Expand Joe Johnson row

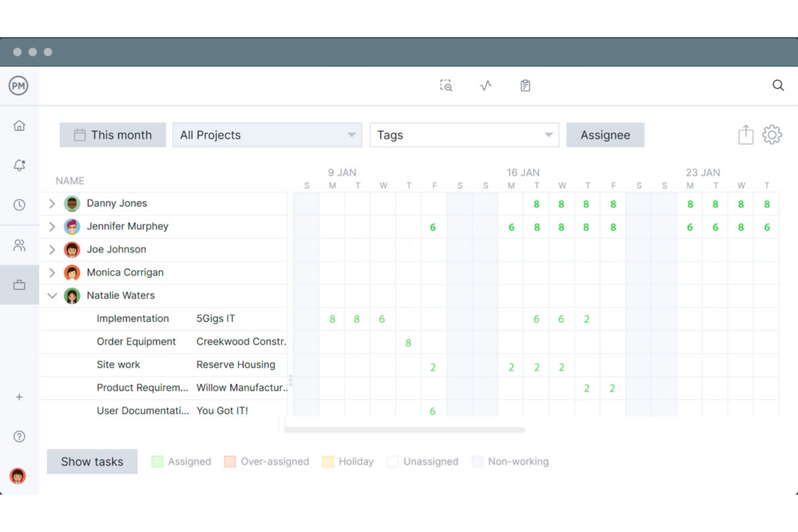point(52,250)
